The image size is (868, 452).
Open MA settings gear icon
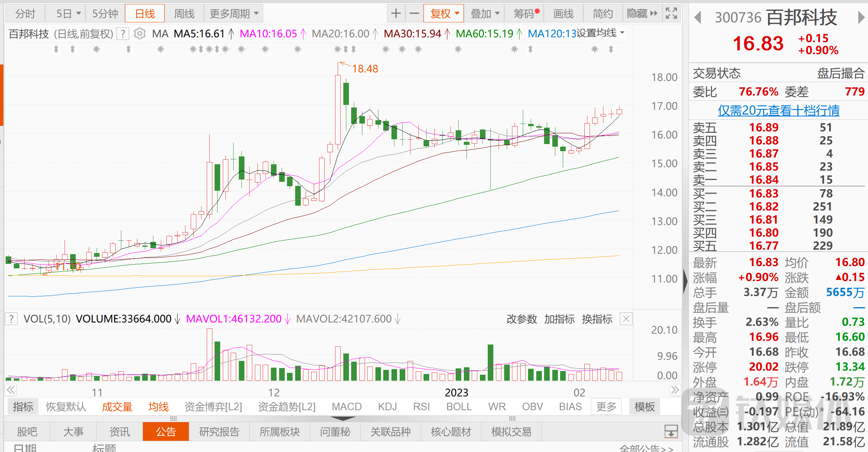(x=140, y=34)
